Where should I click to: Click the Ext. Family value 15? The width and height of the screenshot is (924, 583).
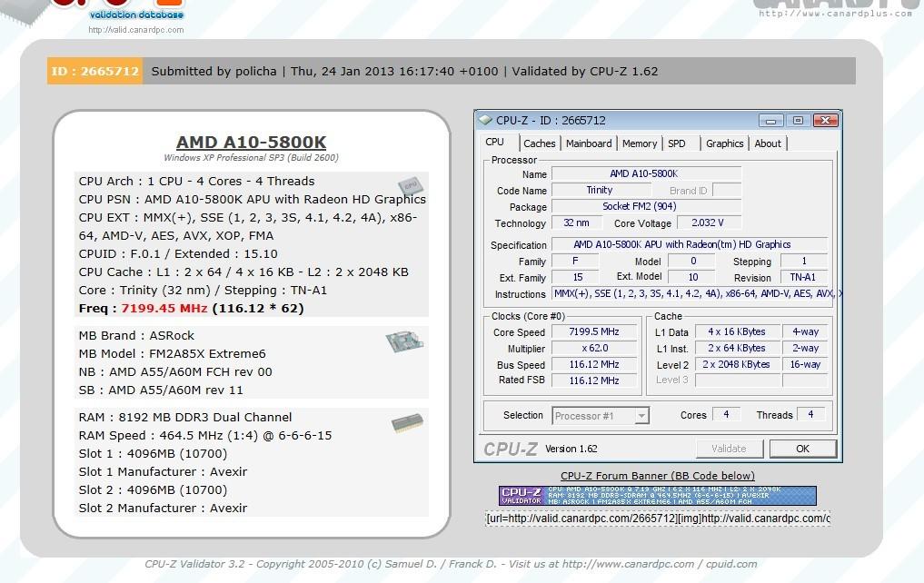point(576,277)
